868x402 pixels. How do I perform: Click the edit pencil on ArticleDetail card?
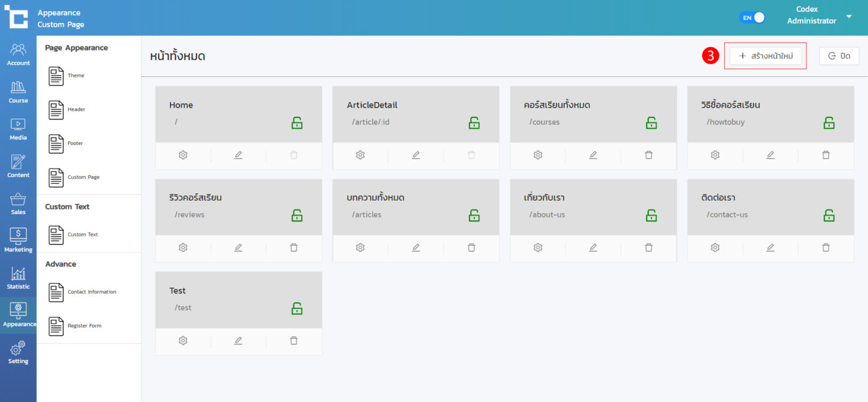(x=415, y=155)
